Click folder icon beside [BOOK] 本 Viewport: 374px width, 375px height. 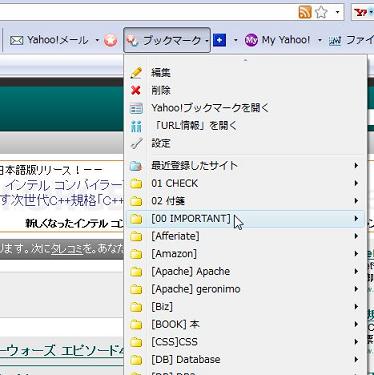(136, 325)
